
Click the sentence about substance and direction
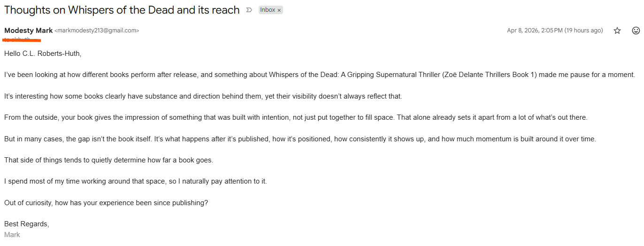(203, 96)
